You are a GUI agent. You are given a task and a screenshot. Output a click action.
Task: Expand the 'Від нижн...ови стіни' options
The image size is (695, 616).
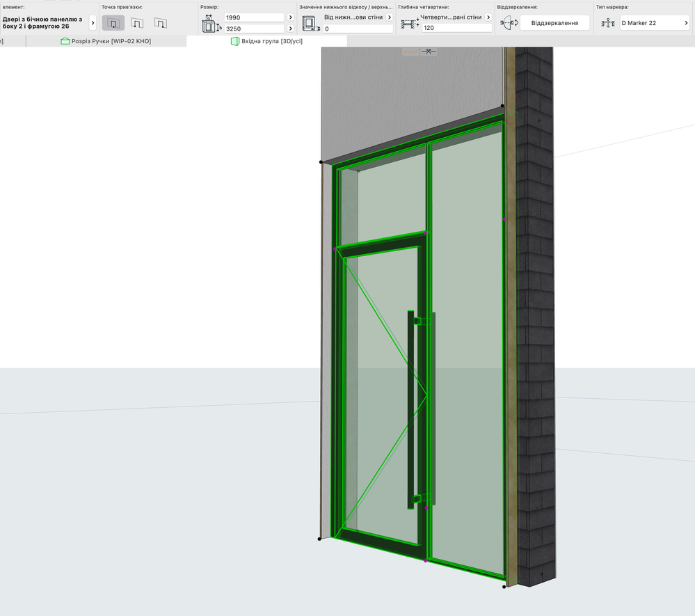click(388, 17)
